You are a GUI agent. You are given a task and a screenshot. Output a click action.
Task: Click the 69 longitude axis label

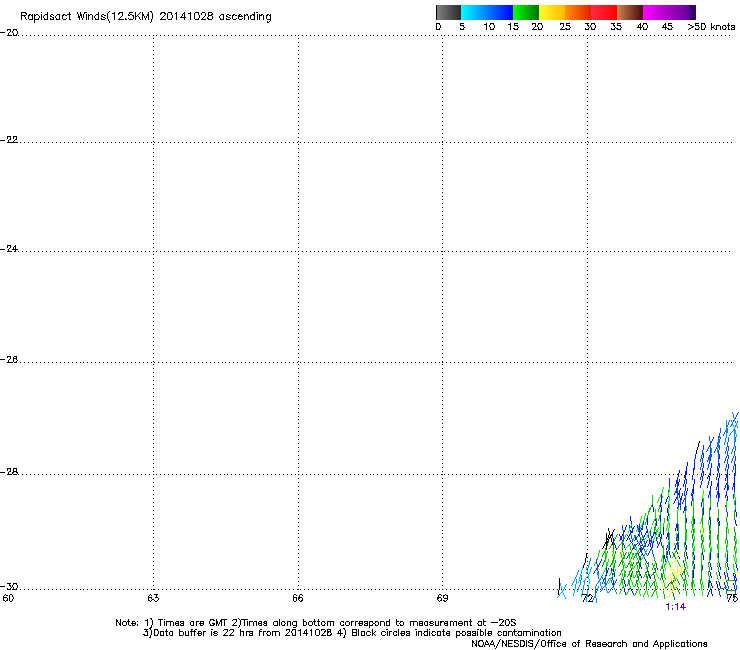pyautogui.click(x=442, y=599)
